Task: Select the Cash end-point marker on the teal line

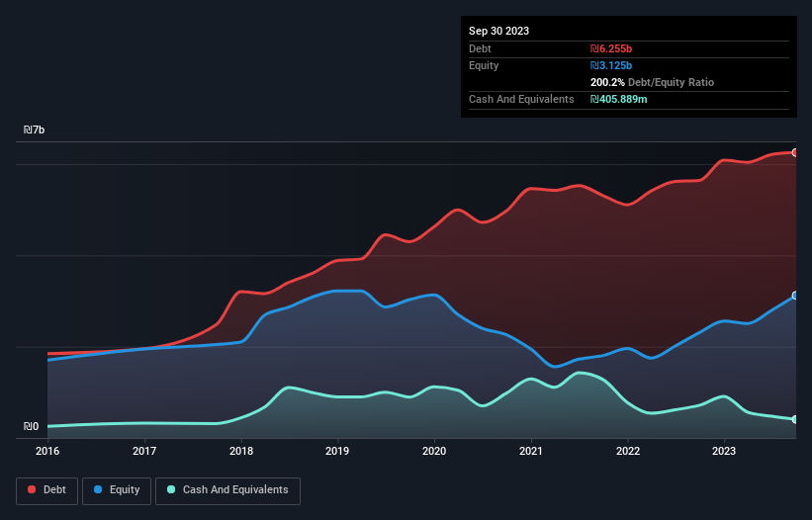Action: tap(795, 419)
